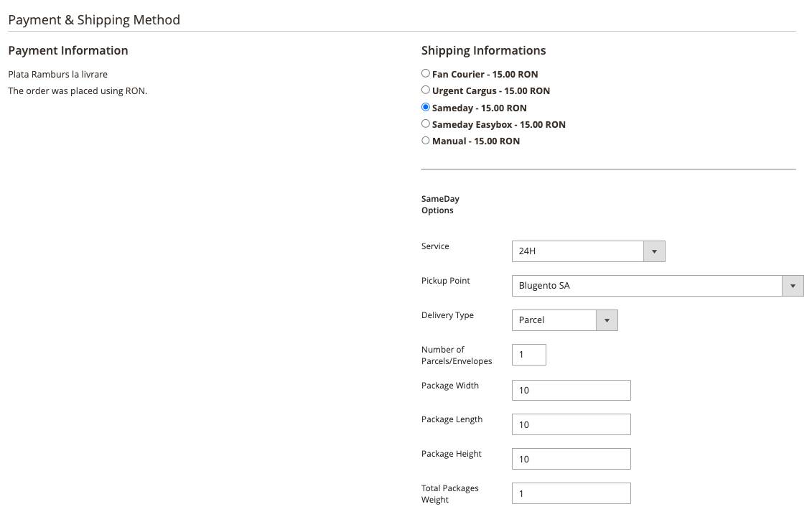Image resolution: width=812 pixels, height=512 pixels.
Task: Click the Service field label
Action: (435, 246)
